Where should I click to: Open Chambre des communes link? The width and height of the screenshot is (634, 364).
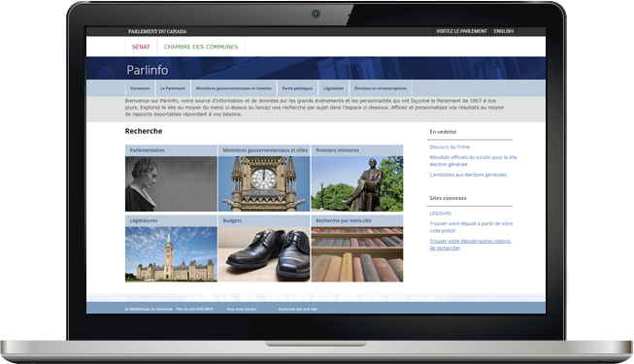coord(201,47)
